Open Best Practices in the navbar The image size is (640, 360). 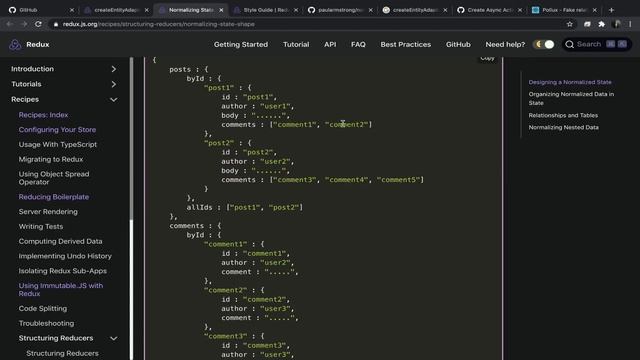point(406,44)
